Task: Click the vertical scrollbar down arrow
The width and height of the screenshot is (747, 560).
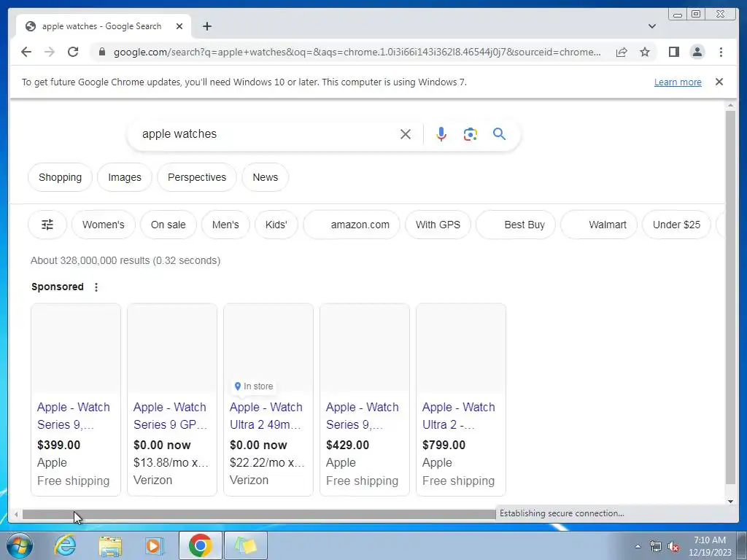Action: click(730, 501)
